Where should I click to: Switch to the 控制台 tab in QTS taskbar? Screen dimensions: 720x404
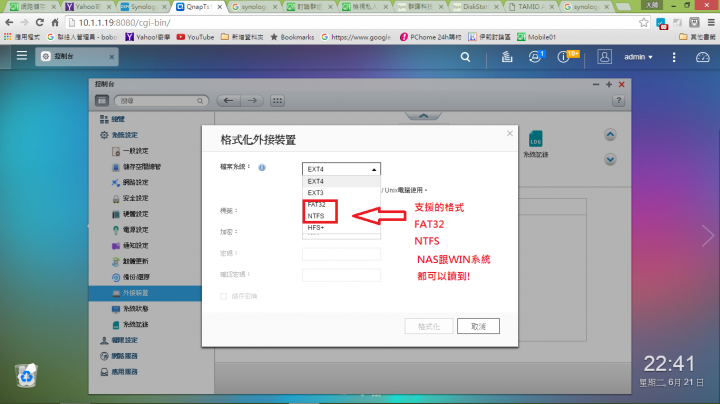(77, 56)
